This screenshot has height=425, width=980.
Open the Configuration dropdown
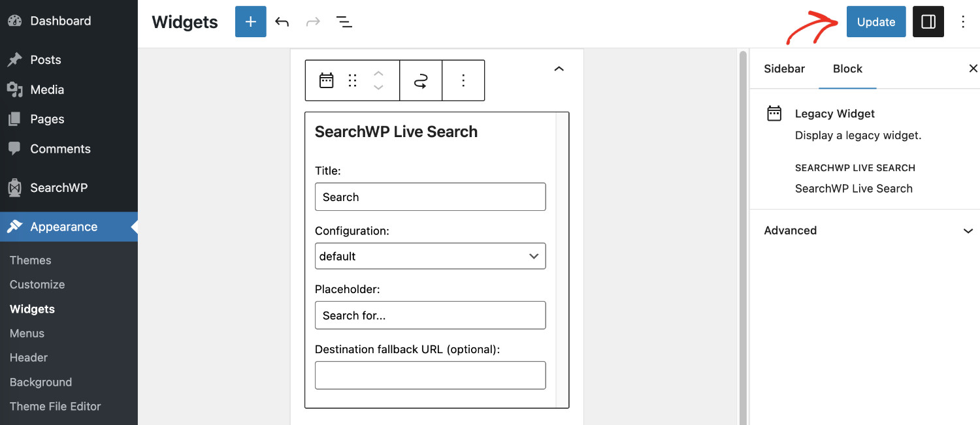tap(430, 256)
